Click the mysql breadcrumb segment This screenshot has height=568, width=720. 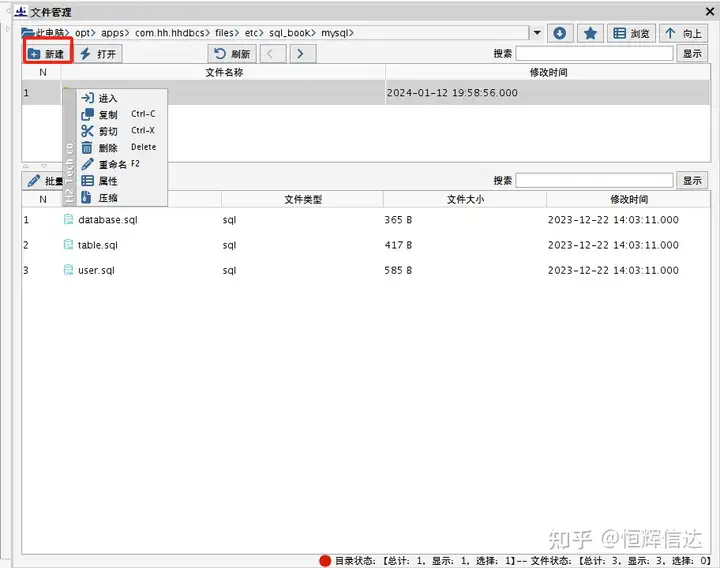point(337,33)
